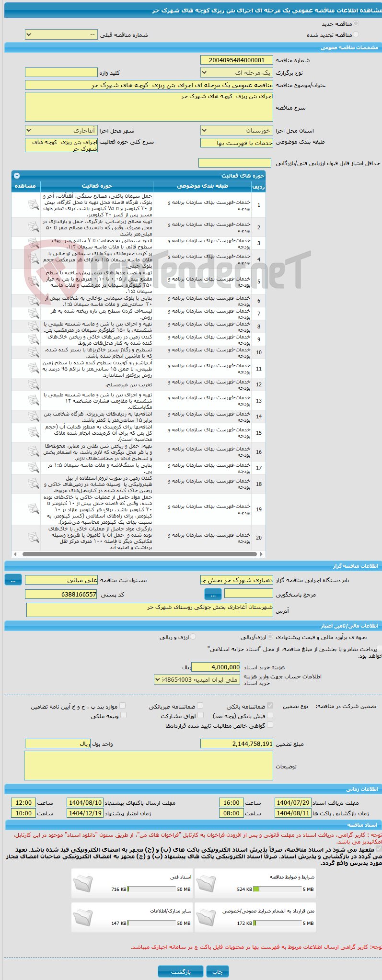Image resolution: width=382 pixels, height=980 pixels.
Task: Click the هزینه خرید اسناد field
Action: coord(216,667)
